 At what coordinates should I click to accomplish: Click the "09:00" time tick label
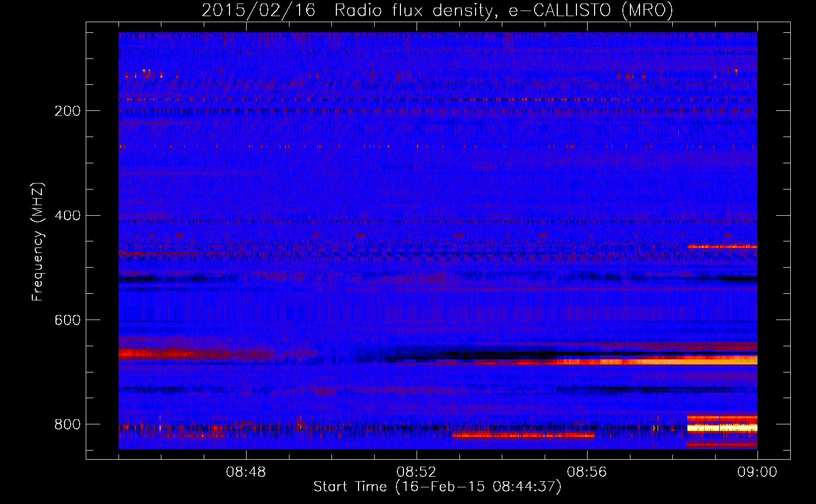point(757,472)
